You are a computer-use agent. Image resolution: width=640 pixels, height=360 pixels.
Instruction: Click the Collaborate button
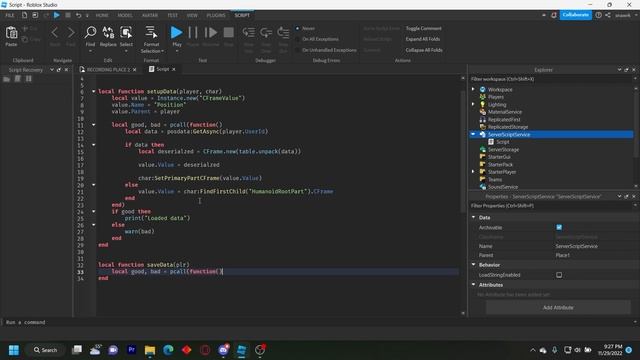[x=576, y=15]
